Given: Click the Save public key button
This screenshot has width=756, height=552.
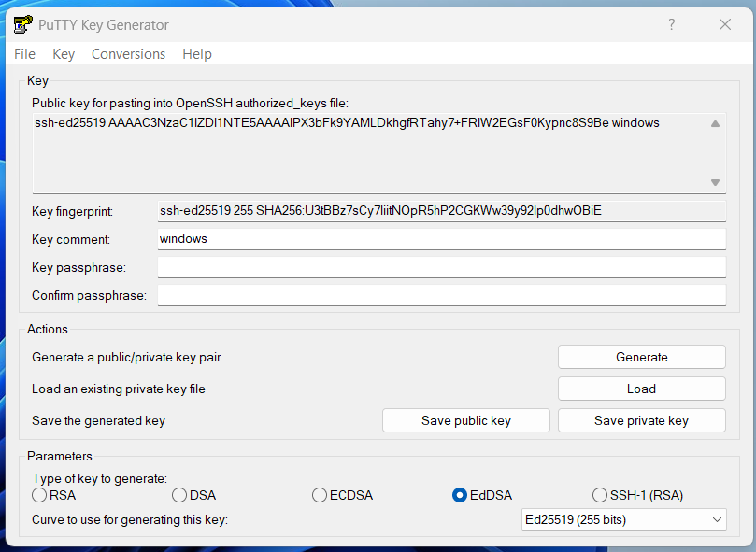Looking at the screenshot, I should click(465, 420).
